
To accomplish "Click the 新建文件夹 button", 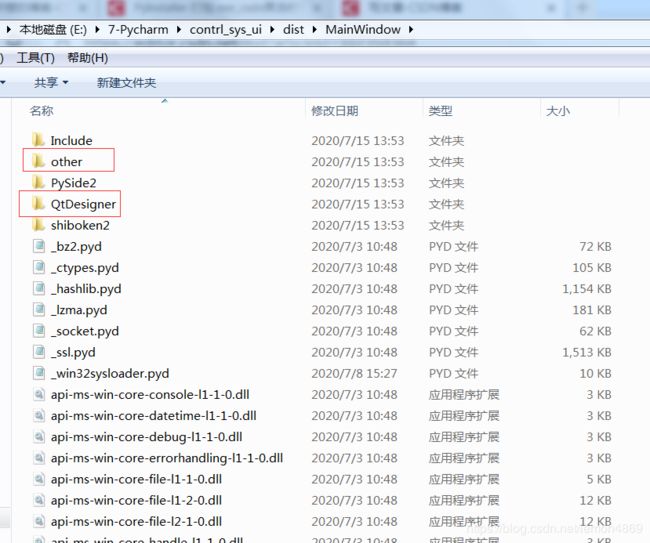I will click(x=126, y=82).
